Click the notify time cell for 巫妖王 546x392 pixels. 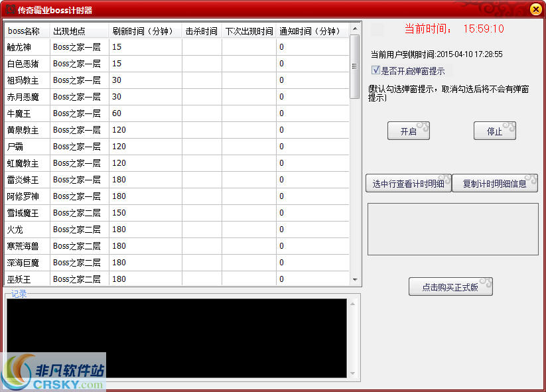[x=312, y=279]
